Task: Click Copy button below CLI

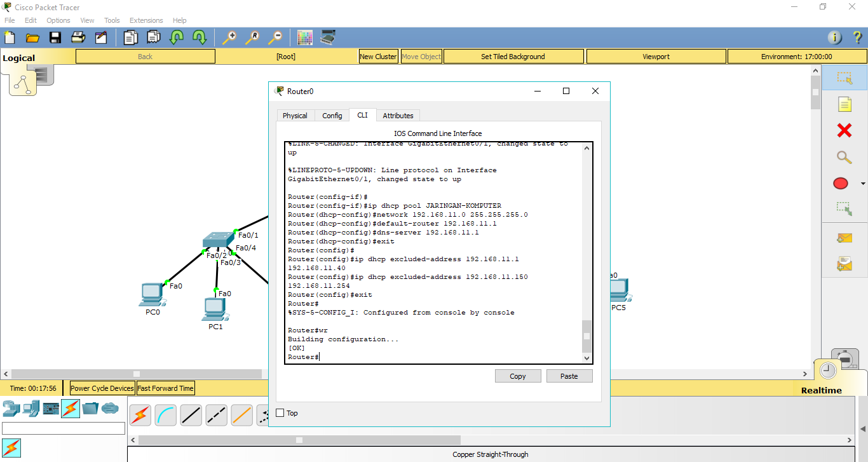Action: [x=518, y=376]
